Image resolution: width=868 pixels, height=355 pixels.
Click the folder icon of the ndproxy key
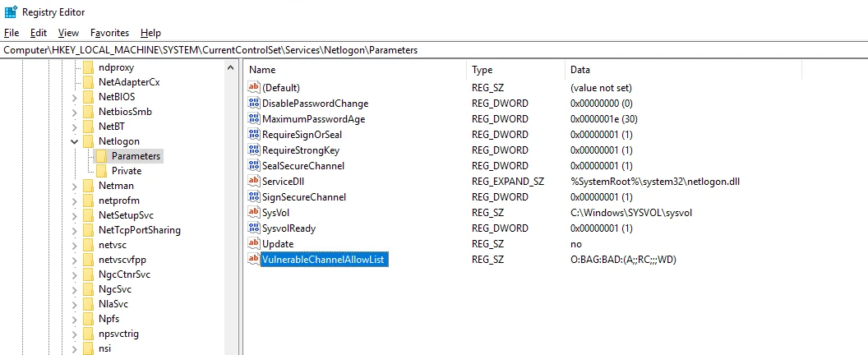click(x=88, y=67)
